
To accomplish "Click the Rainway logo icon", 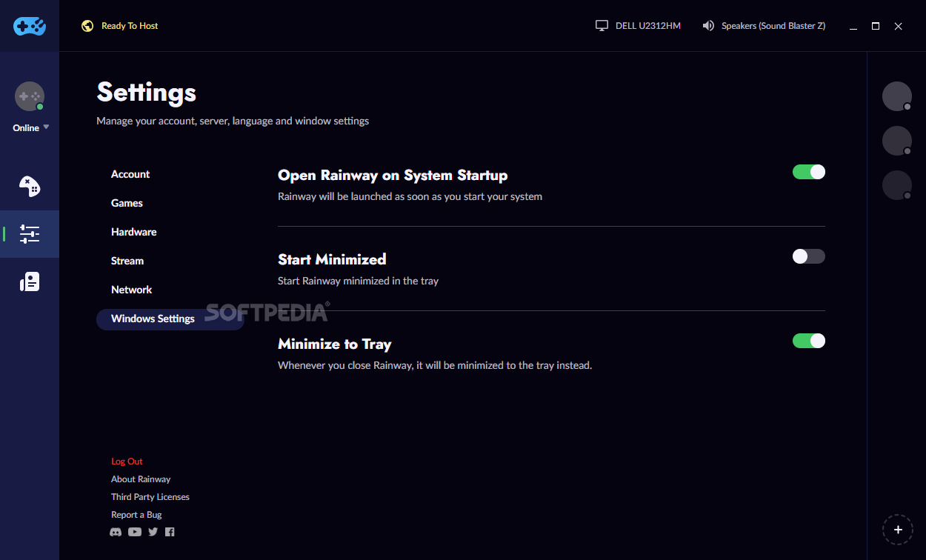I will [x=30, y=26].
